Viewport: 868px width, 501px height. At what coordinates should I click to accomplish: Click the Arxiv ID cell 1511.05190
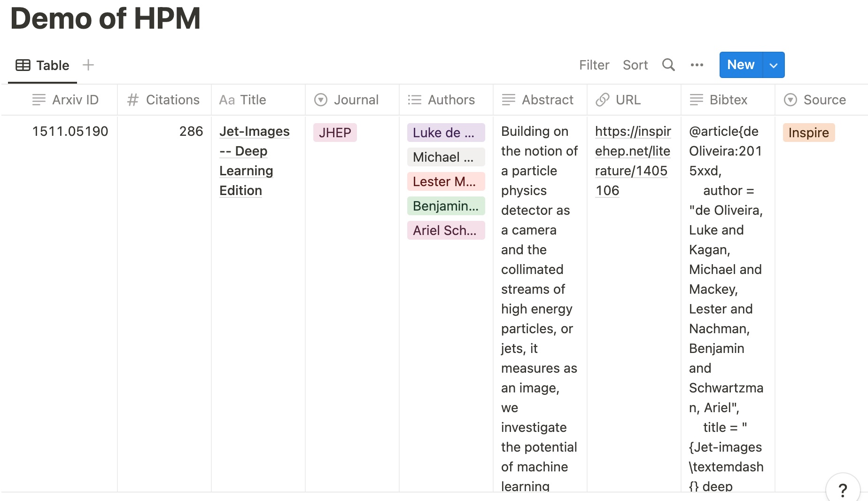[x=70, y=131]
